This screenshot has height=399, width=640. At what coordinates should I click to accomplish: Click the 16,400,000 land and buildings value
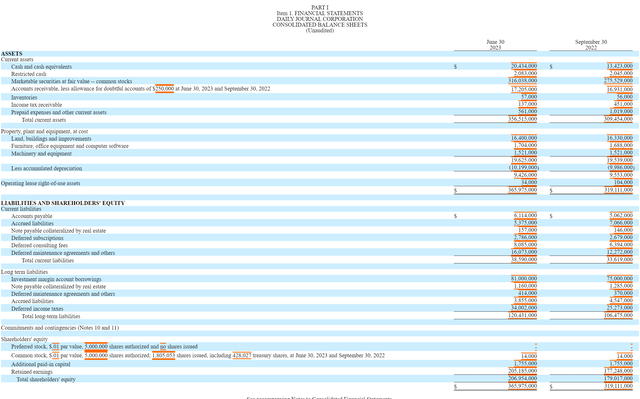coord(524,138)
